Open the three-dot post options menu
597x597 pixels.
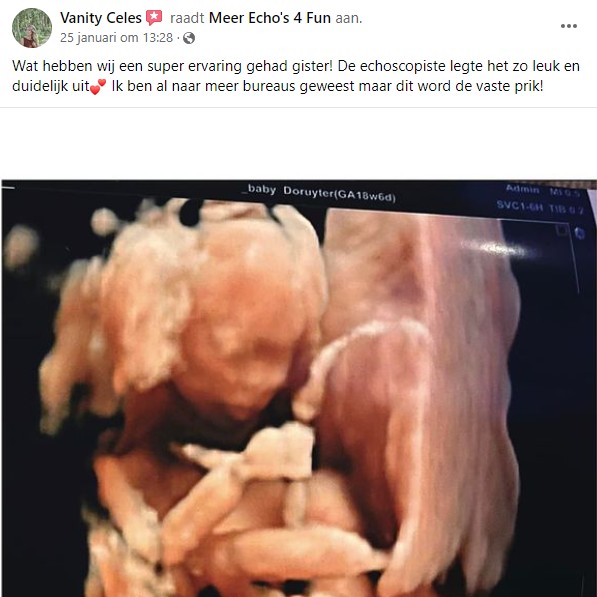pyautogui.click(x=568, y=26)
